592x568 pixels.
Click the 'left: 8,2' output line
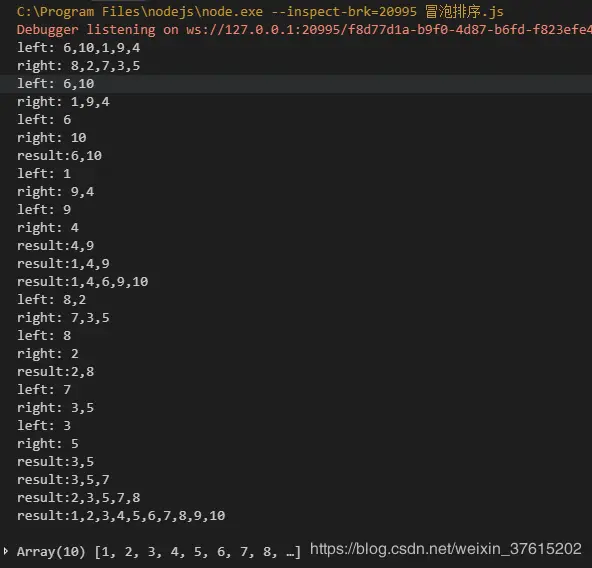[52, 299]
